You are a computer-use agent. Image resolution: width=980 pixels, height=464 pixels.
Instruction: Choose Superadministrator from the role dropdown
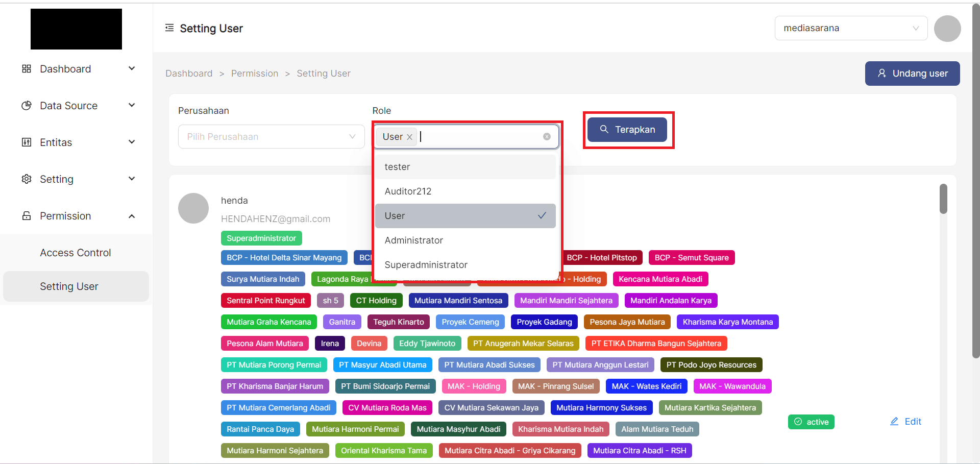tap(426, 265)
